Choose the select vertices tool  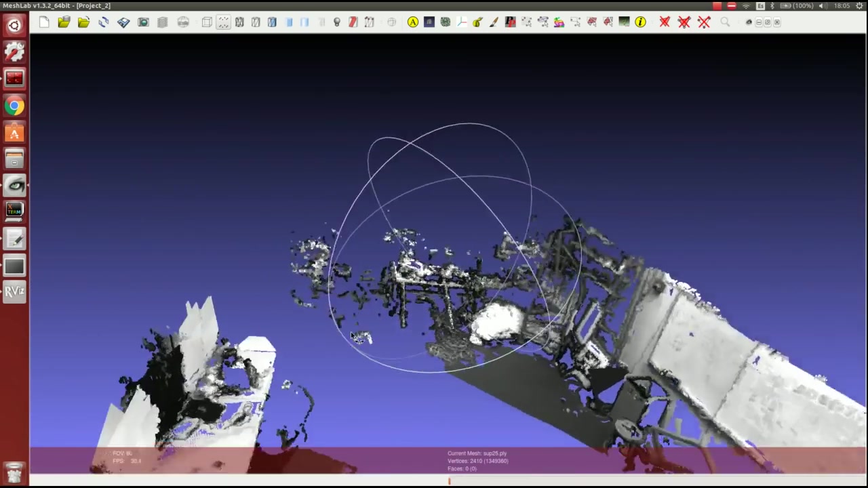[526, 22]
